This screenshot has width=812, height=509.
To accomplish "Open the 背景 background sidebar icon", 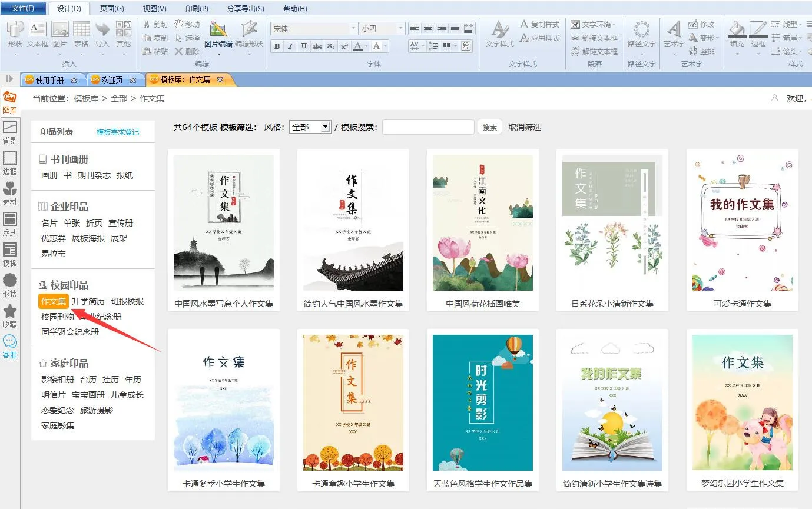I will (x=10, y=132).
